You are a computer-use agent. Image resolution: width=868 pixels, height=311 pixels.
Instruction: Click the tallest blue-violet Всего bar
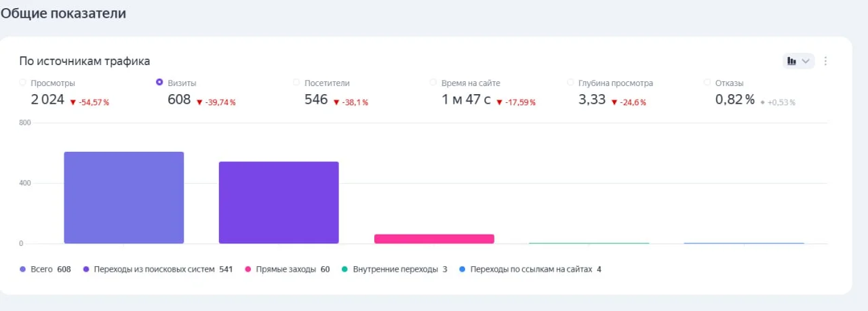pyautogui.click(x=124, y=197)
